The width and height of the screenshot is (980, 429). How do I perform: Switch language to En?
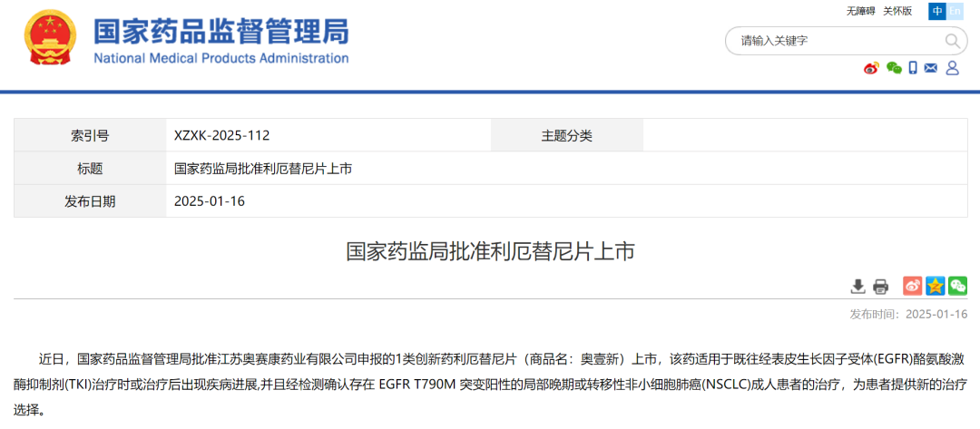(x=955, y=11)
